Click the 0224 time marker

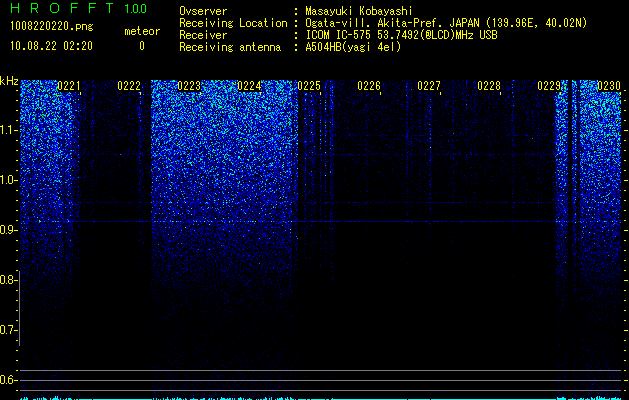coord(249,86)
